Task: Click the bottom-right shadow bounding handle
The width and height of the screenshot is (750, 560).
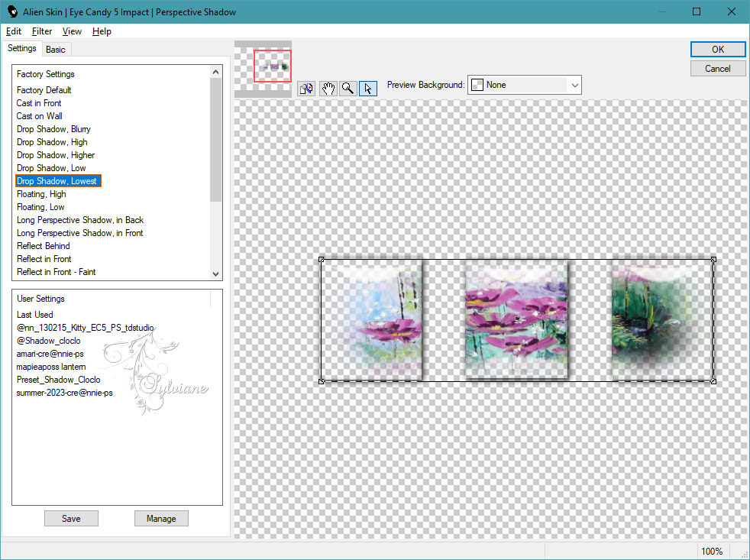Action: click(x=713, y=381)
